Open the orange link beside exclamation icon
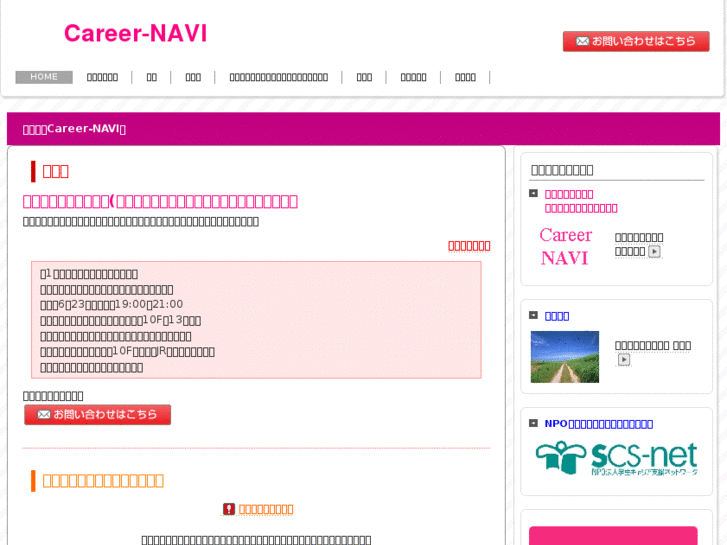Viewport: 727px width, 545px height. coord(266,509)
